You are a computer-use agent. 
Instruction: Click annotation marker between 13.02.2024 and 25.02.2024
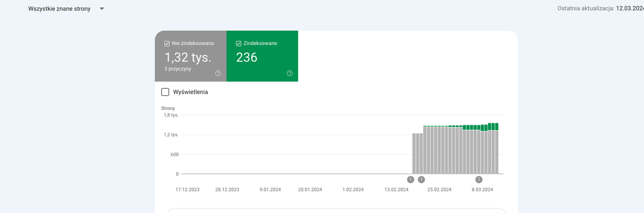pyautogui.click(x=422, y=179)
